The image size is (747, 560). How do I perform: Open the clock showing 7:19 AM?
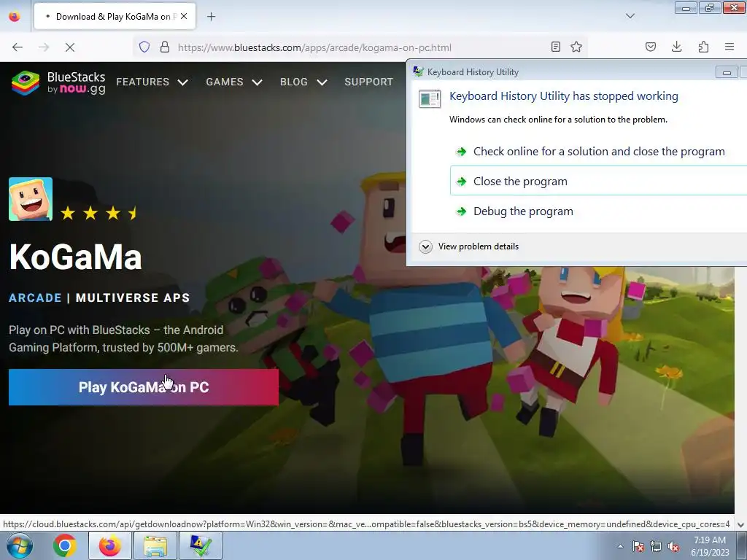pos(710,546)
